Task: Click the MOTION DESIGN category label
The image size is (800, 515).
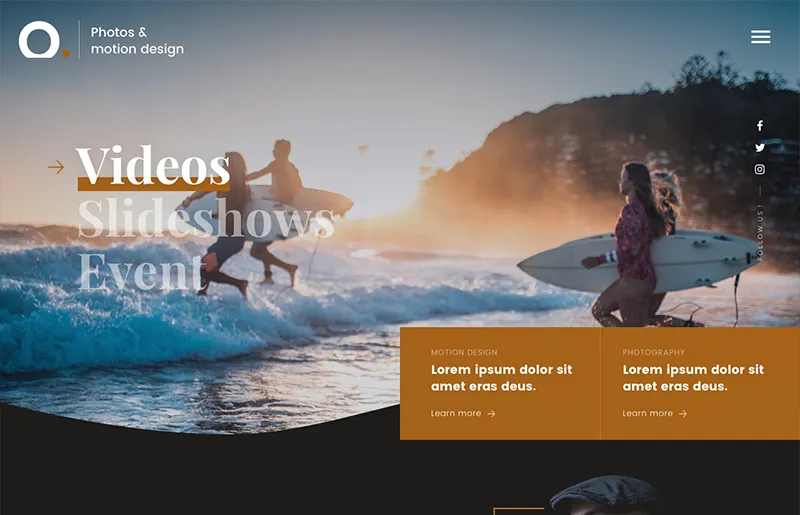Action: [x=464, y=353]
